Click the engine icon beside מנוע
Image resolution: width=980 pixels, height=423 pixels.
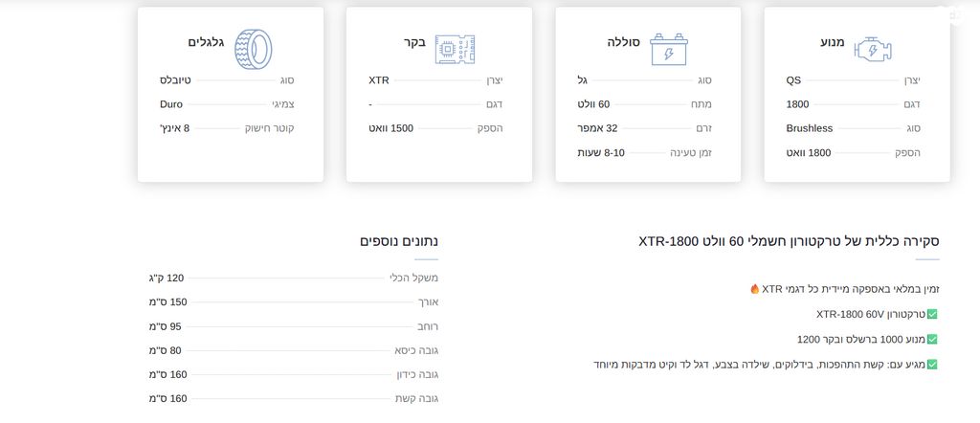873,50
